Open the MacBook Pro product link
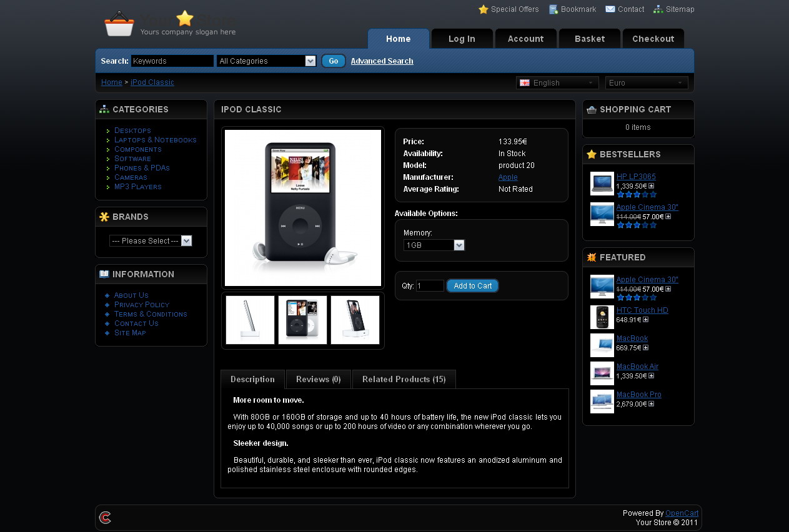Screen dimensions: 789x532 [x=638, y=395]
